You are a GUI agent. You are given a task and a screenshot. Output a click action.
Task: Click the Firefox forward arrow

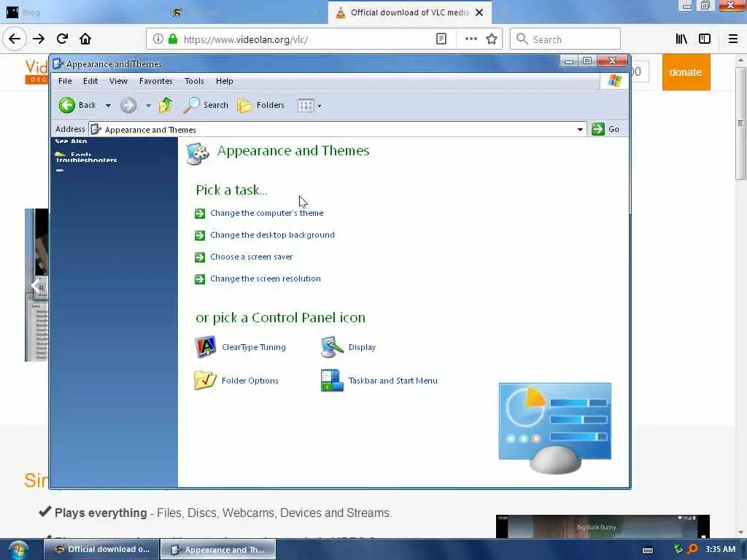[x=39, y=39]
